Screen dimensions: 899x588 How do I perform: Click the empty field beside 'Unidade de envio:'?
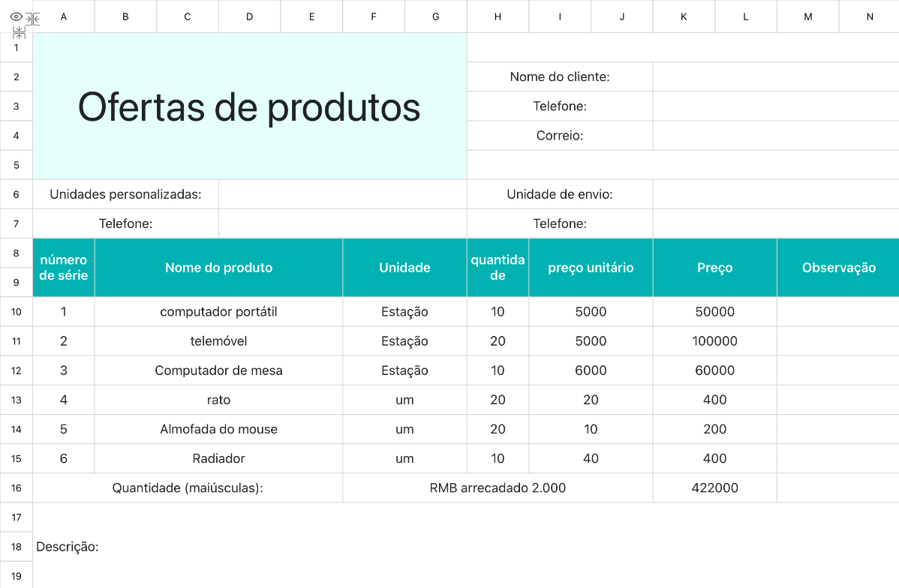coord(776,194)
